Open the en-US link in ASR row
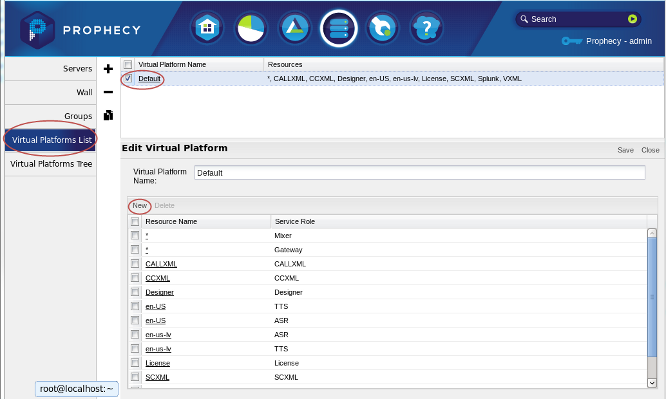This screenshot has height=399, width=666. (155, 320)
